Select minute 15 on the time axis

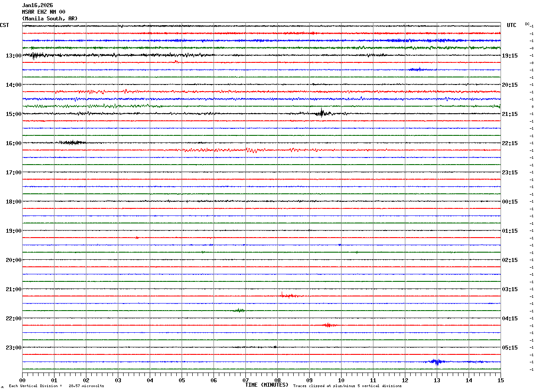(501, 380)
